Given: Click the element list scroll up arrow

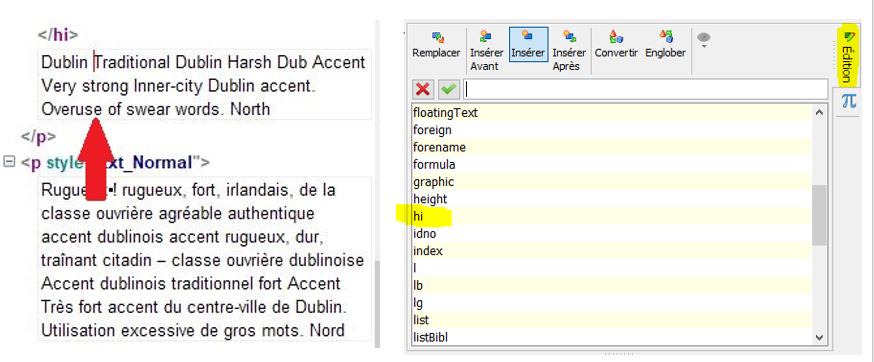Looking at the screenshot, I should pyautogui.click(x=819, y=113).
